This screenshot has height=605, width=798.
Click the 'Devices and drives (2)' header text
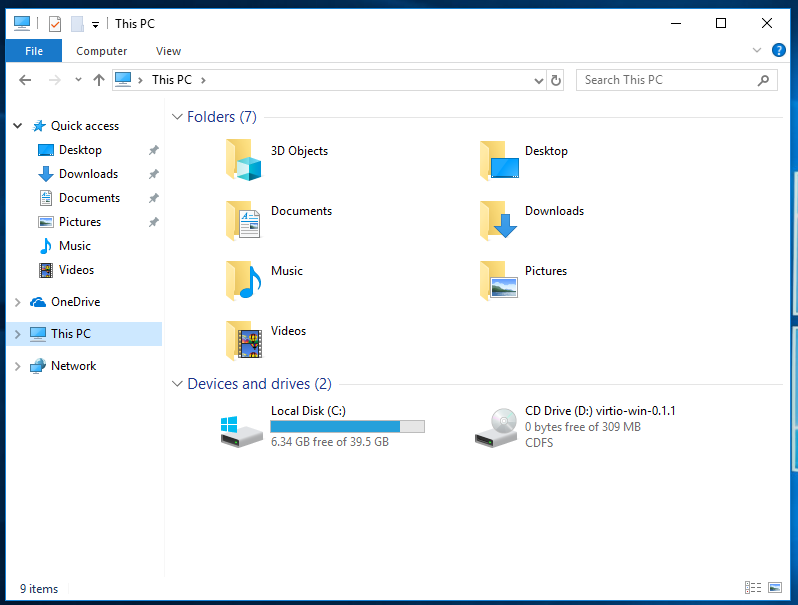[260, 384]
